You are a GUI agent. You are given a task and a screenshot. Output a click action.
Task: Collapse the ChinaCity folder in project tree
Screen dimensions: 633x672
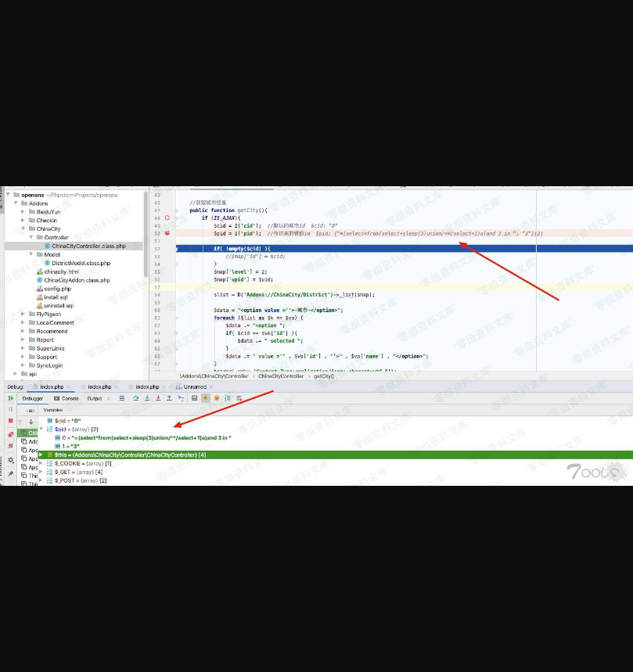tap(23, 229)
